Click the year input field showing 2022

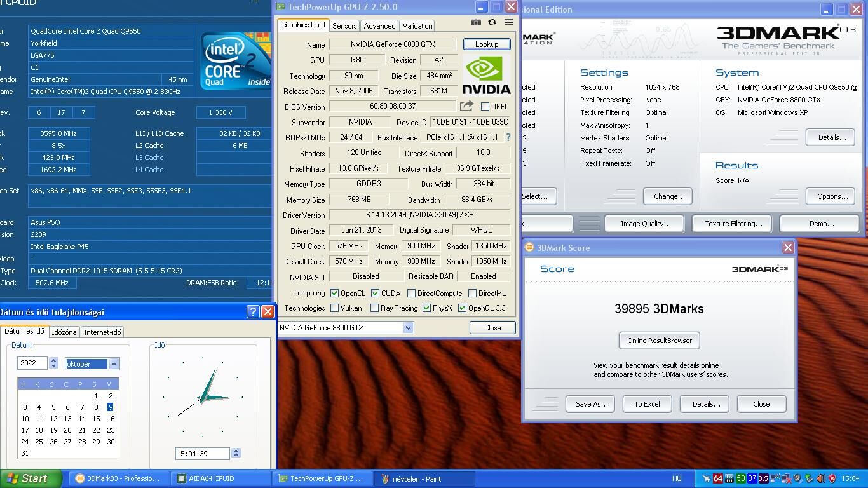(32, 363)
